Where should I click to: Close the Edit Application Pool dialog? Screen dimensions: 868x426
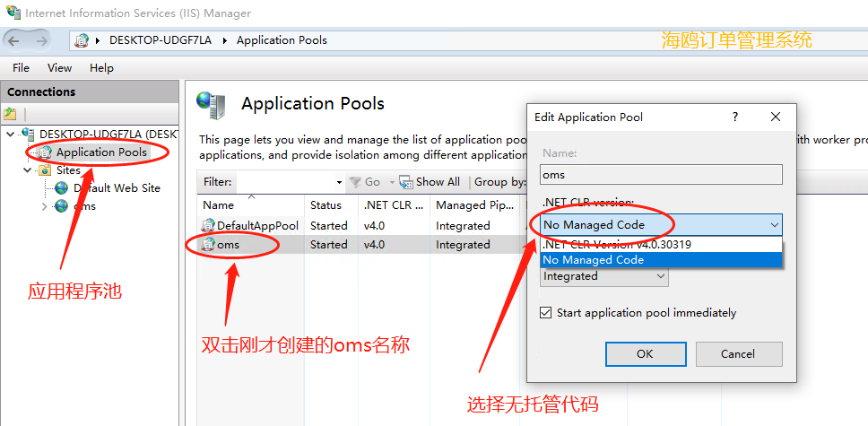coord(776,117)
